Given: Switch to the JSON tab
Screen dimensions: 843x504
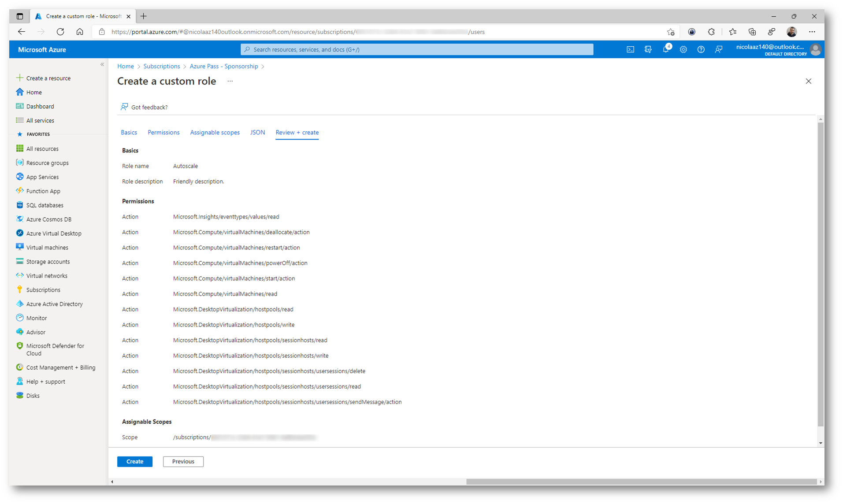Looking at the screenshot, I should tap(257, 132).
